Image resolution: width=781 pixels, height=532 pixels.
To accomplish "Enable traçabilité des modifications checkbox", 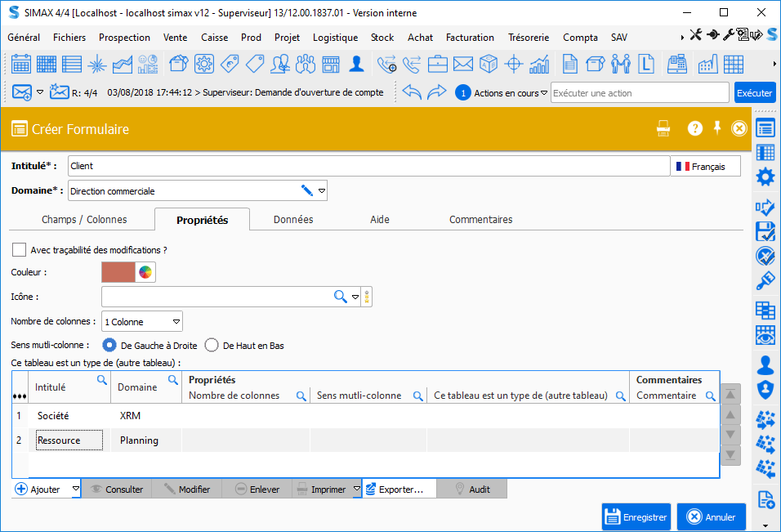I will [x=19, y=249].
